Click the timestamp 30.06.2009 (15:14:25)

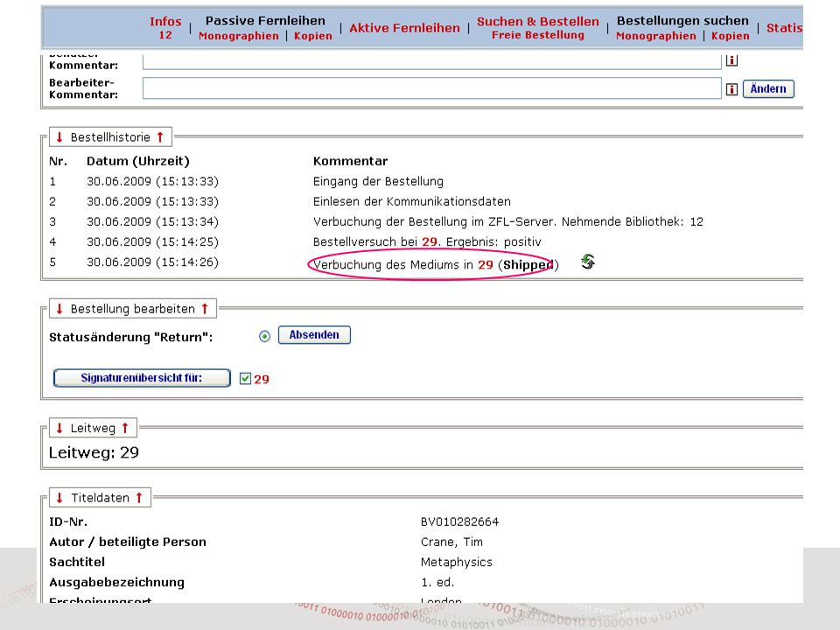152,241
